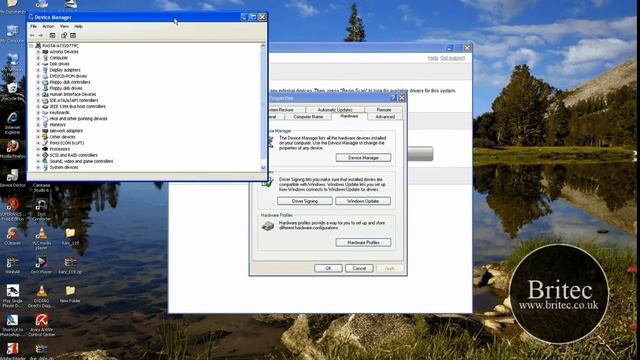Switch to the Computer Name tab
This screenshot has width=640, height=360.
[x=308, y=117]
